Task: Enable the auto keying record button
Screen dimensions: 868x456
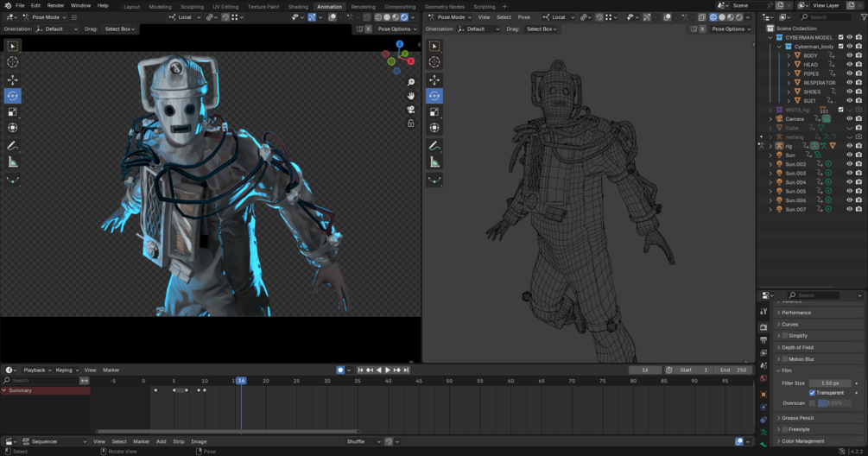Action: (340, 370)
